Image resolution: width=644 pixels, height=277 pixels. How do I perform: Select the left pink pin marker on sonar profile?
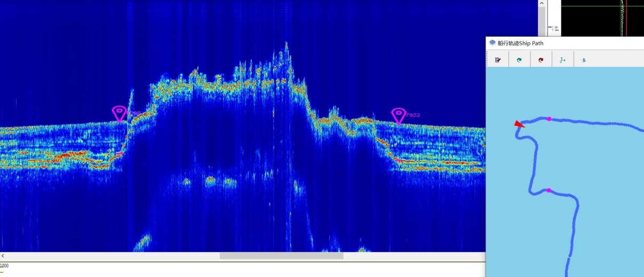tap(119, 113)
